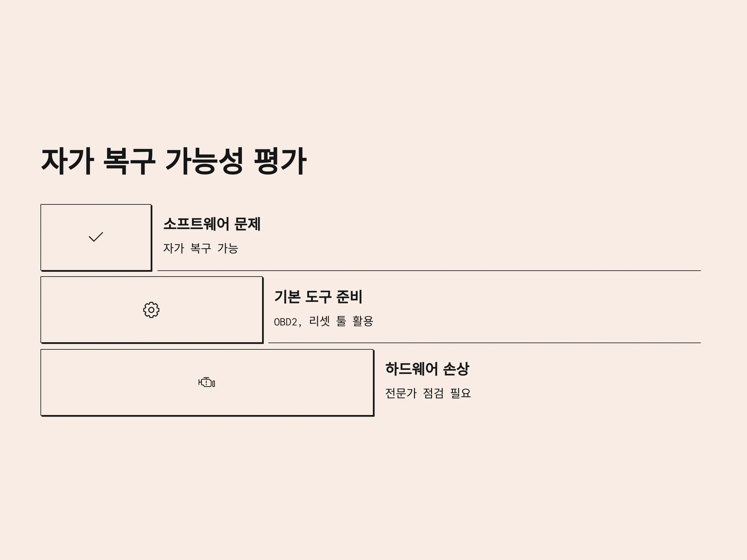Click the engine warning icon in the widest box
This screenshot has height=560, width=747.
[207, 382]
